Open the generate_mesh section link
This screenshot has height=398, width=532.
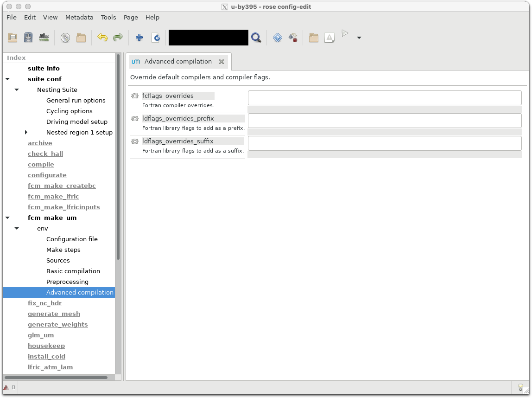(54, 314)
